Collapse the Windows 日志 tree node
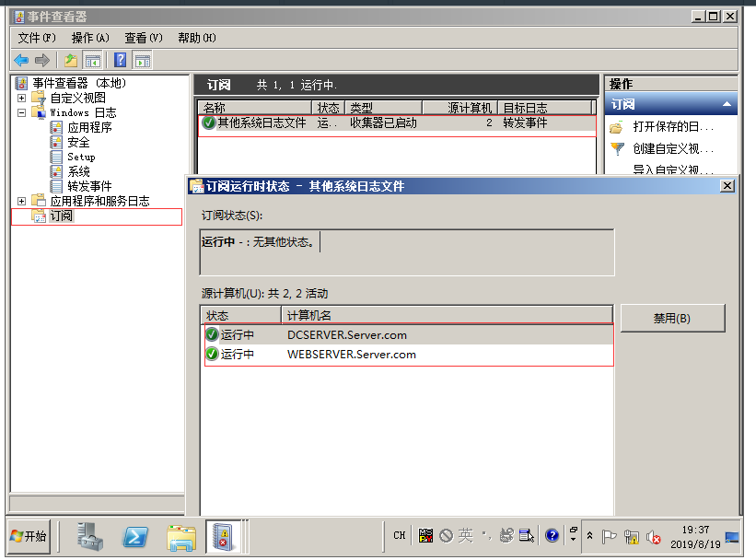Image resolution: width=756 pixels, height=560 pixels. pos(21,112)
